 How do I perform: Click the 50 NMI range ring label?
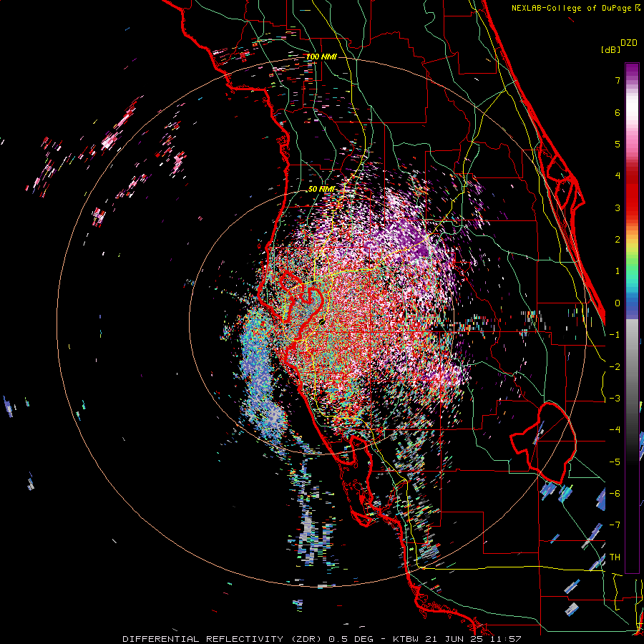pos(321,189)
